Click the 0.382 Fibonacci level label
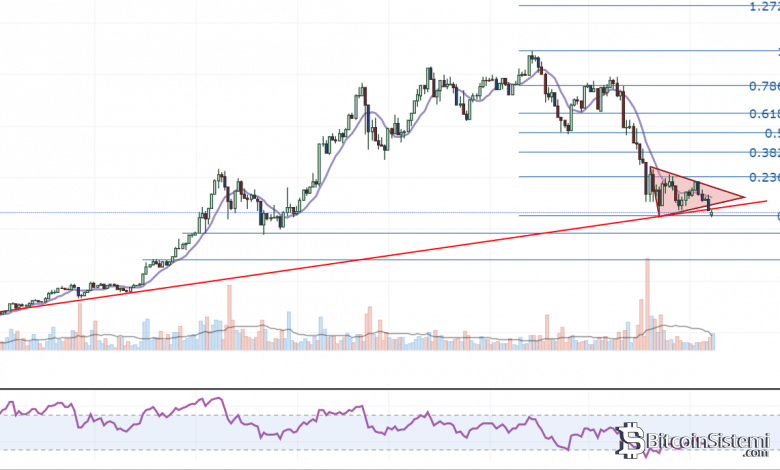The width and height of the screenshot is (780, 470). pyautogui.click(x=764, y=153)
